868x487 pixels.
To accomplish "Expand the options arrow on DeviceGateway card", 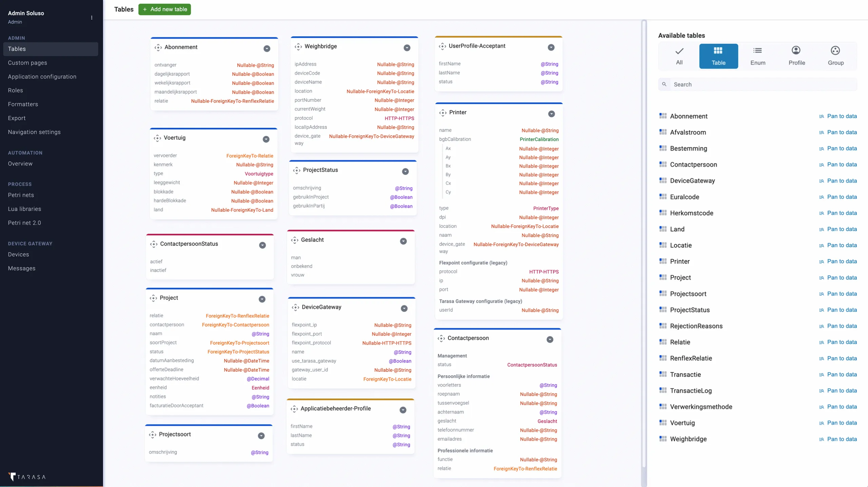I will 404,308.
